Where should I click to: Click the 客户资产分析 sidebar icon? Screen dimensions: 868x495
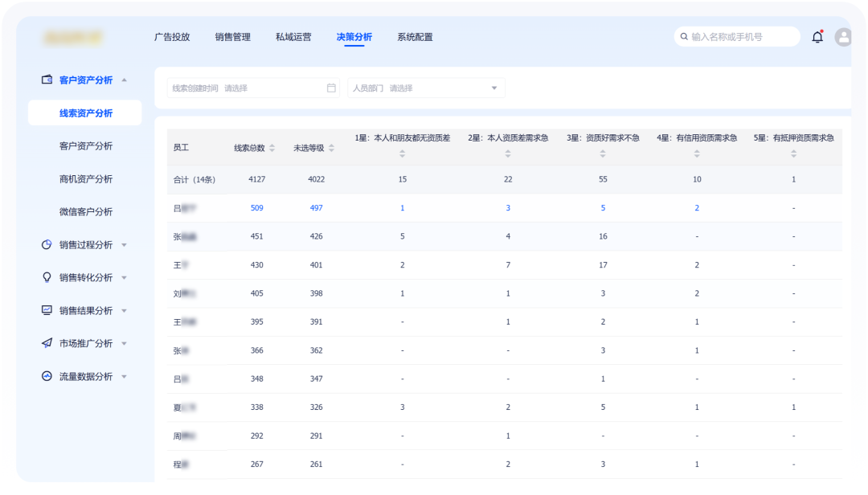coord(46,80)
